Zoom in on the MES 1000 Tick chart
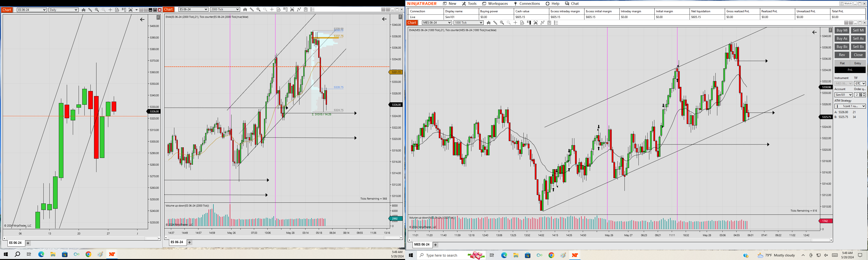 502,23
